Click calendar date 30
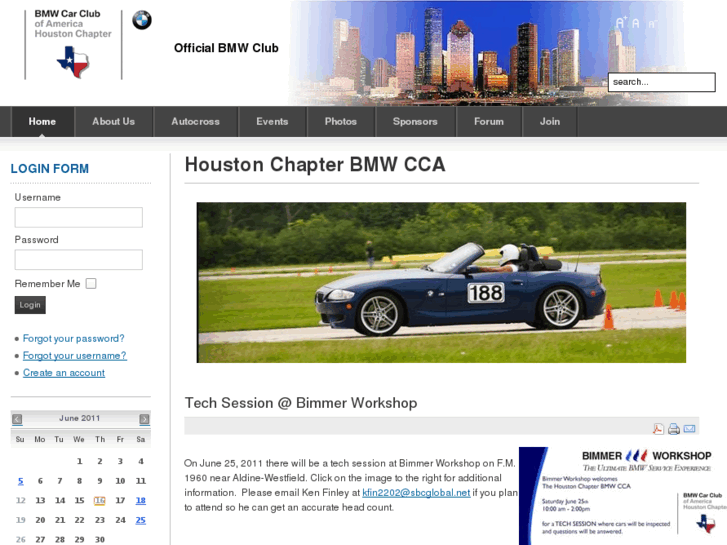 tap(100, 539)
